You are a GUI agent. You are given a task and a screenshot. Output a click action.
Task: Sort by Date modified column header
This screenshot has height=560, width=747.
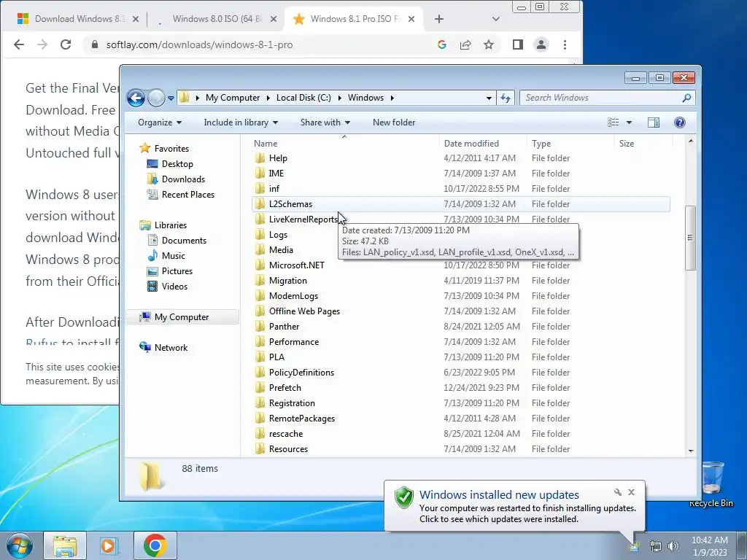471,144
